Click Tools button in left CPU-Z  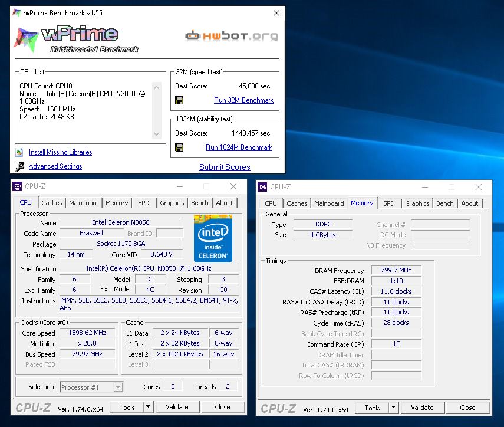(x=127, y=407)
